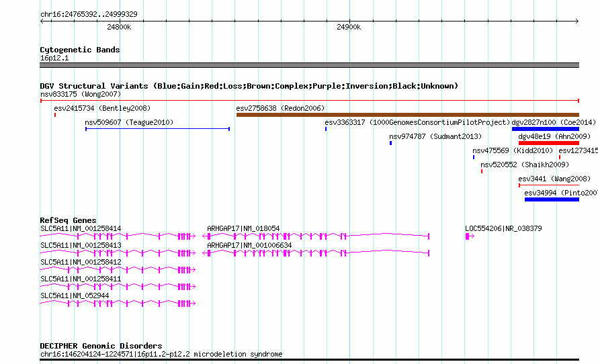The height and width of the screenshot is (364, 598).
Task: Open variant label dgv2827n100 (Coe2014)
Action: coord(554,122)
